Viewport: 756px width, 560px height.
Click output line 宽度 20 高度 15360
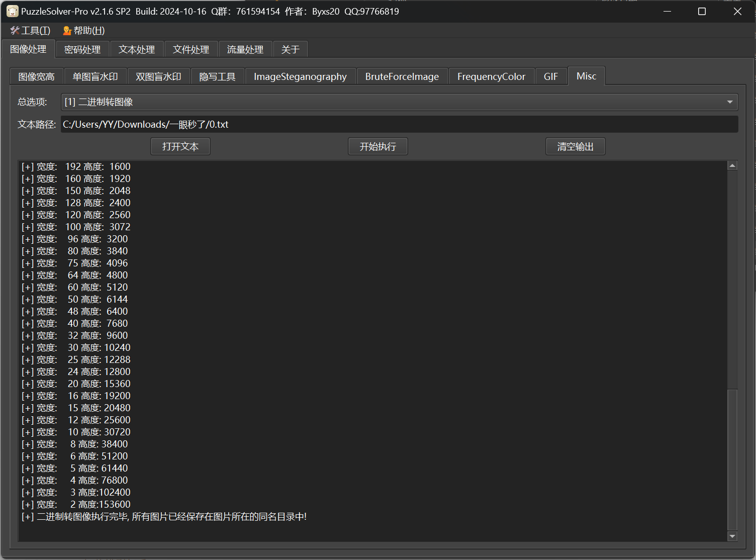point(76,384)
